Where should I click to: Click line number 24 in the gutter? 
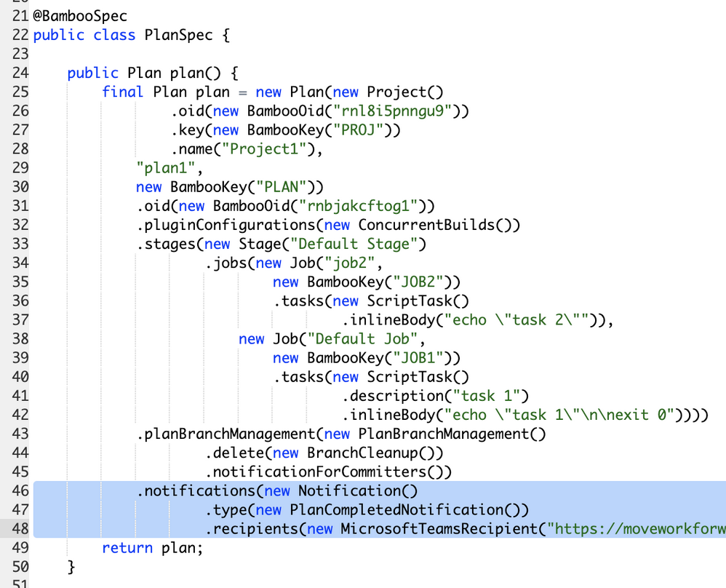(x=20, y=73)
